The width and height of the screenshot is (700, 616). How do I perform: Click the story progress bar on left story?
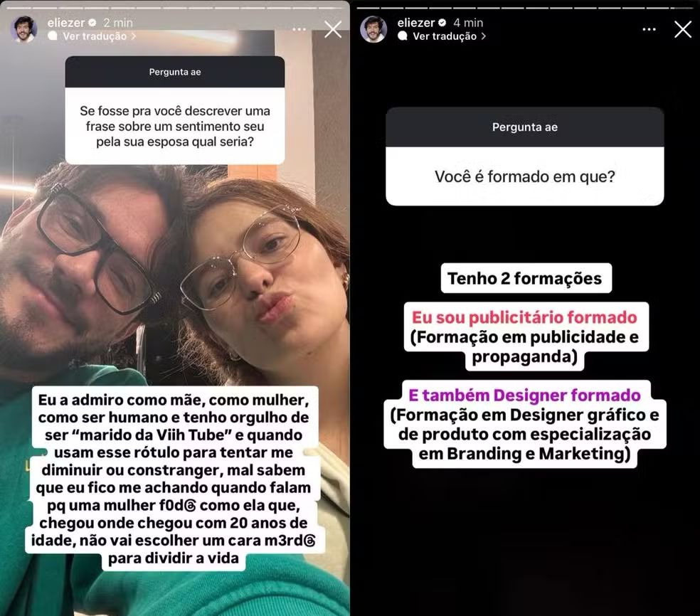click(174, 8)
